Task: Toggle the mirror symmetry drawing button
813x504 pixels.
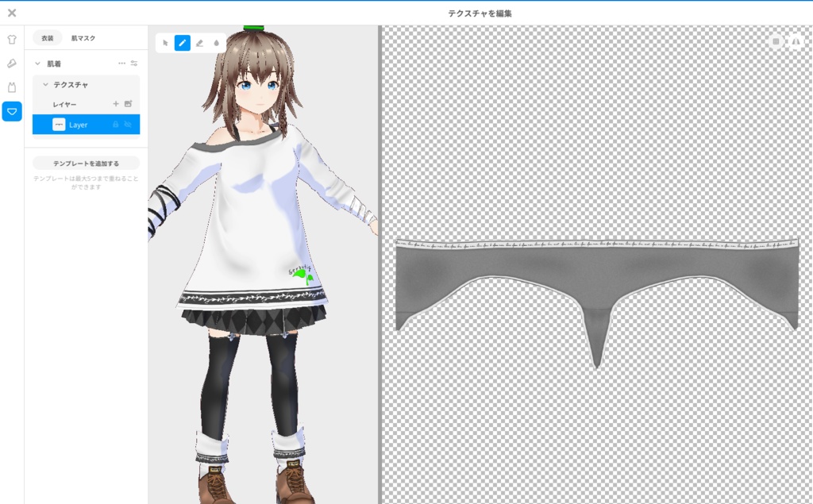Action: click(796, 41)
